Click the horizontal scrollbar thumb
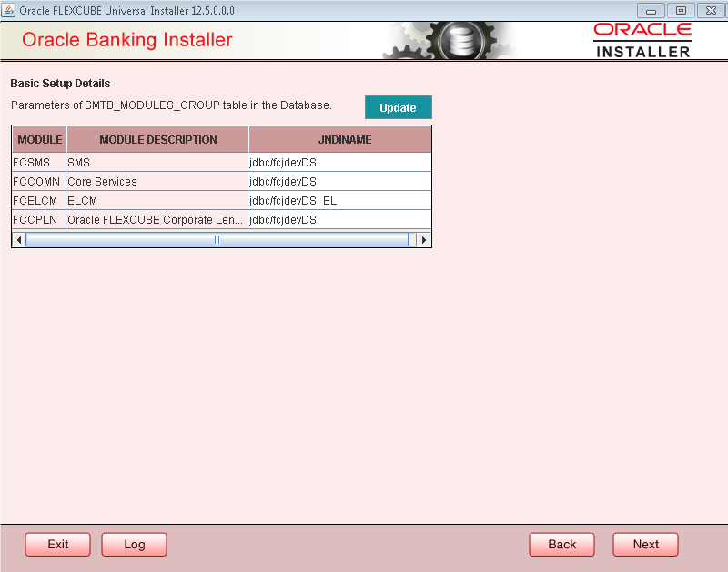 coord(216,239)
